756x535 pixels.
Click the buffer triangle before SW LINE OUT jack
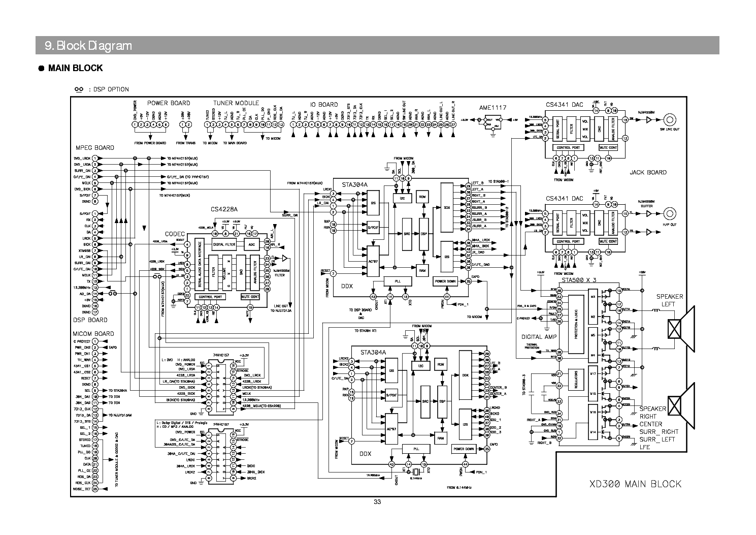coord(649,120)
